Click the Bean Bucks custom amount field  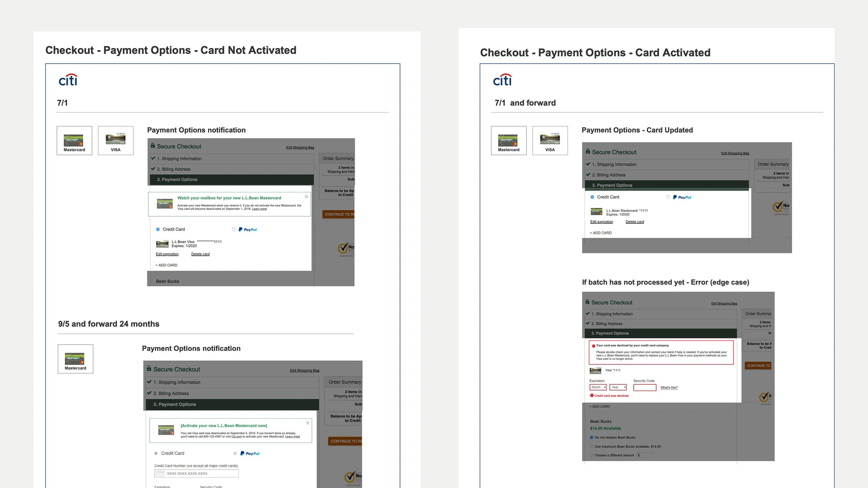tap(645, 455)
